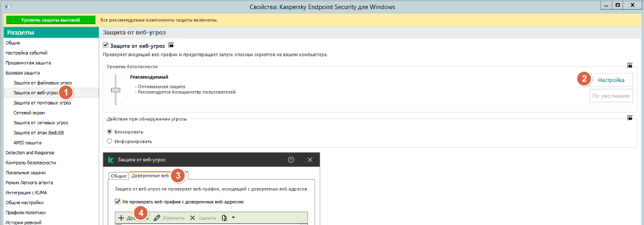Close the Защита от веб-угроз dialog
This screenshot has width=644, height=225.
pyautogui.click(x=310, y=160)
